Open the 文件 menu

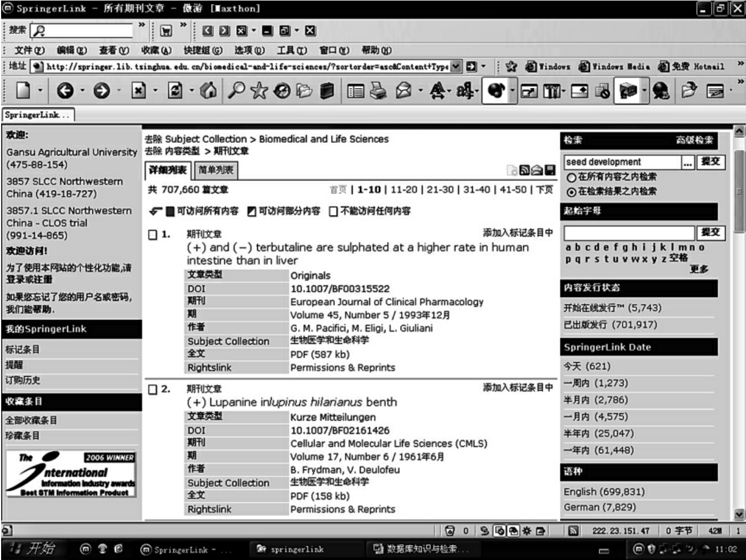tap(29, 51)
